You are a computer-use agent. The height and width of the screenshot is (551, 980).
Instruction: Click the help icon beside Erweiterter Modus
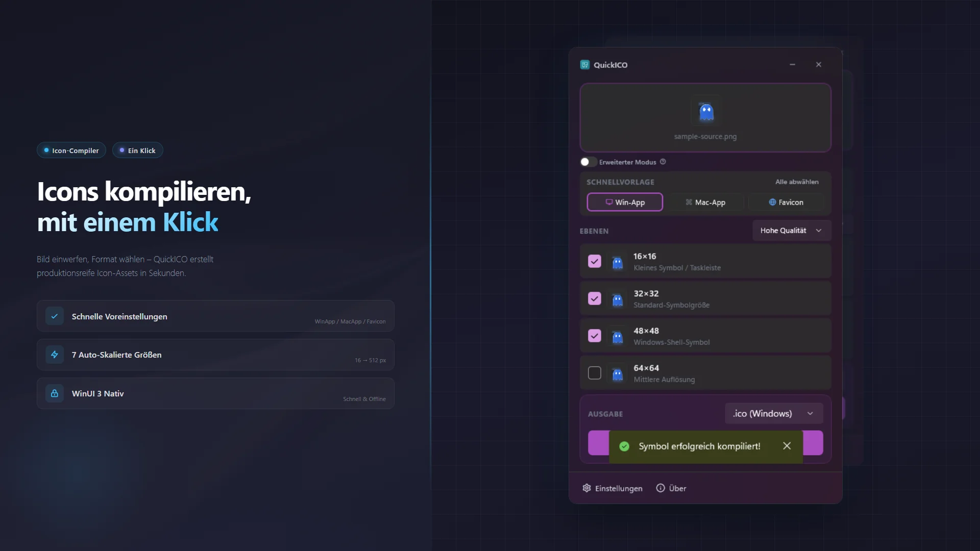[x=663, y=162]
